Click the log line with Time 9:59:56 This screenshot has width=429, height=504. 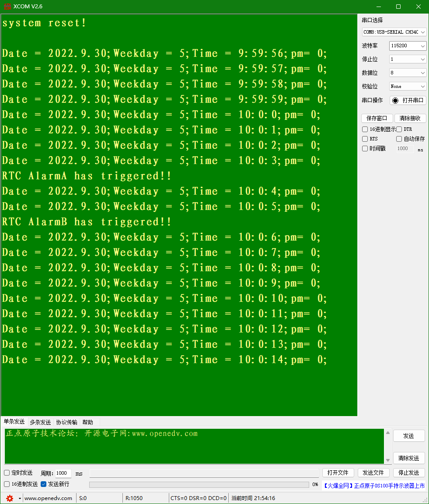pyautogui.click(x=164, y=53)
